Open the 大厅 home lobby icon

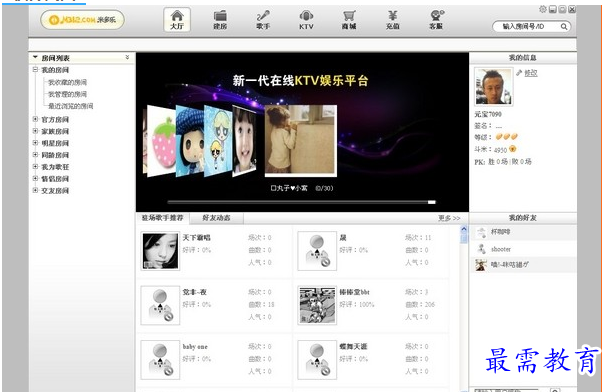click(177, 20)
